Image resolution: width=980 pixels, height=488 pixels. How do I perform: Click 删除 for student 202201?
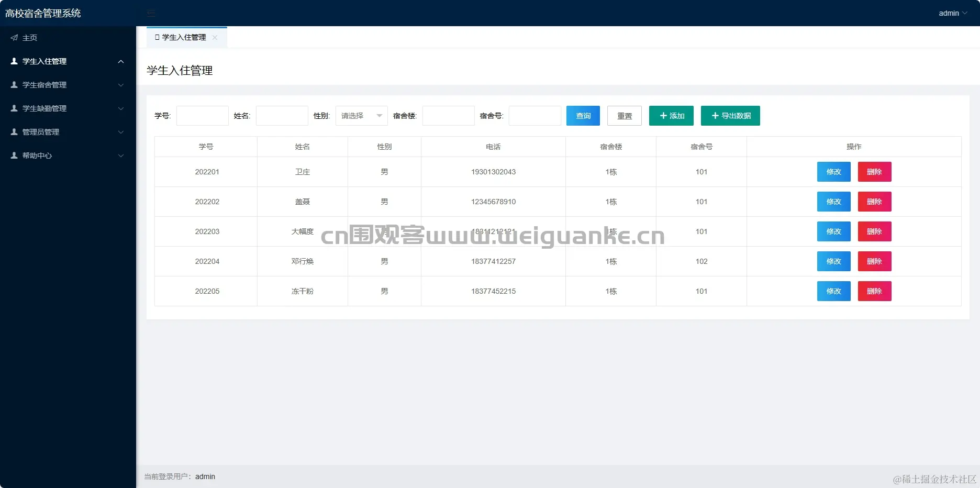tap(875, 172)
